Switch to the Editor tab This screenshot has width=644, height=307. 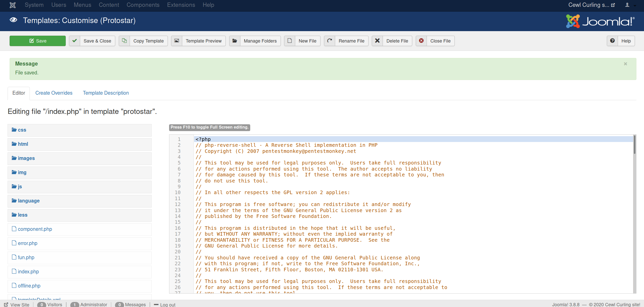pos(19,93)
